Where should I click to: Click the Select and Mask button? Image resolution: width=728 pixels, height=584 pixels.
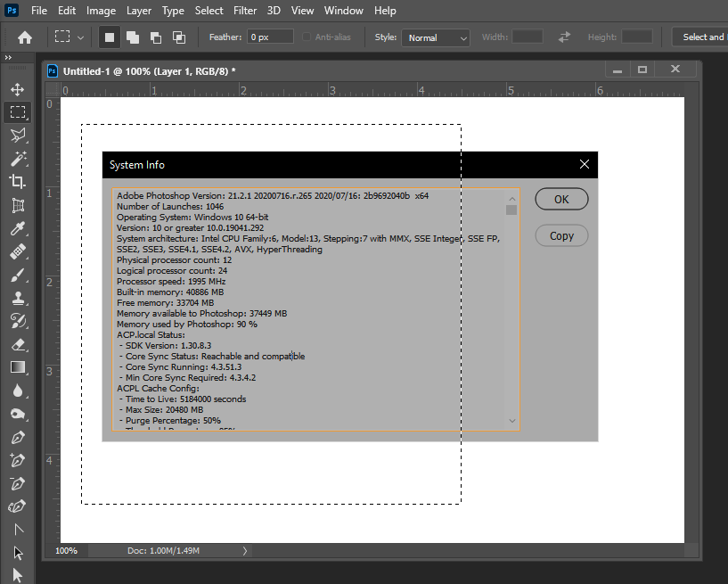700,37
